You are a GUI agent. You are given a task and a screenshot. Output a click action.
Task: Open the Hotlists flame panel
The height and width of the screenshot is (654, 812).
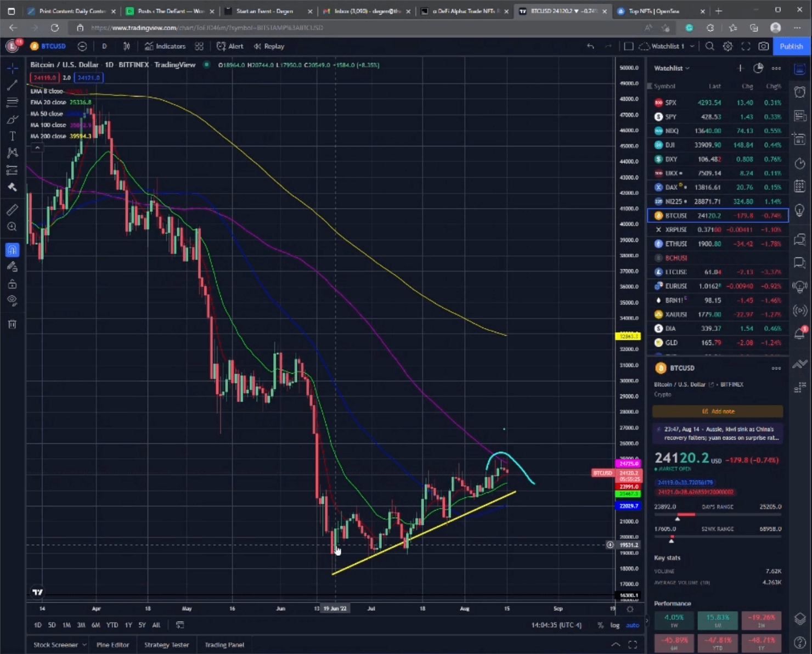click(x=800, y=163)
